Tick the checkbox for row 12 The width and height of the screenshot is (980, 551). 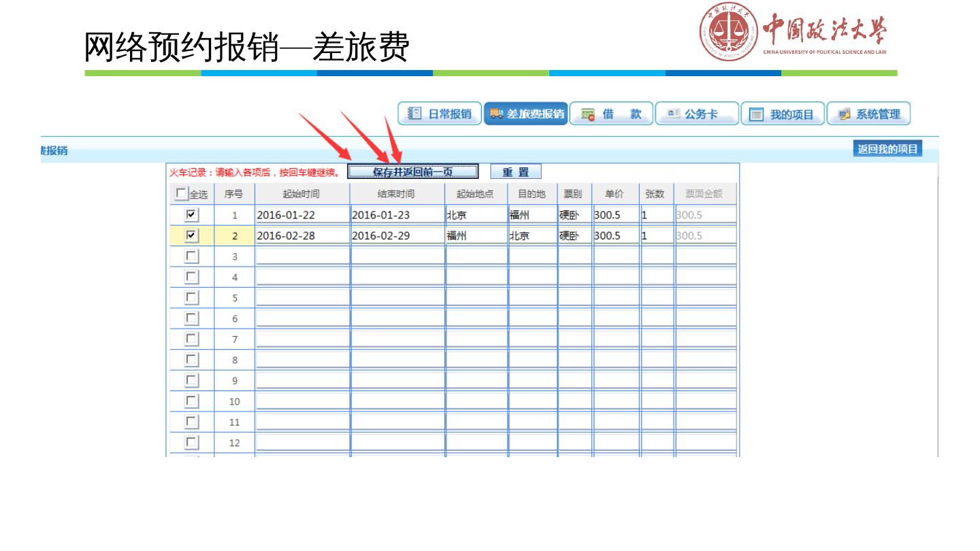pyautogui.click(x=191, y=443)
